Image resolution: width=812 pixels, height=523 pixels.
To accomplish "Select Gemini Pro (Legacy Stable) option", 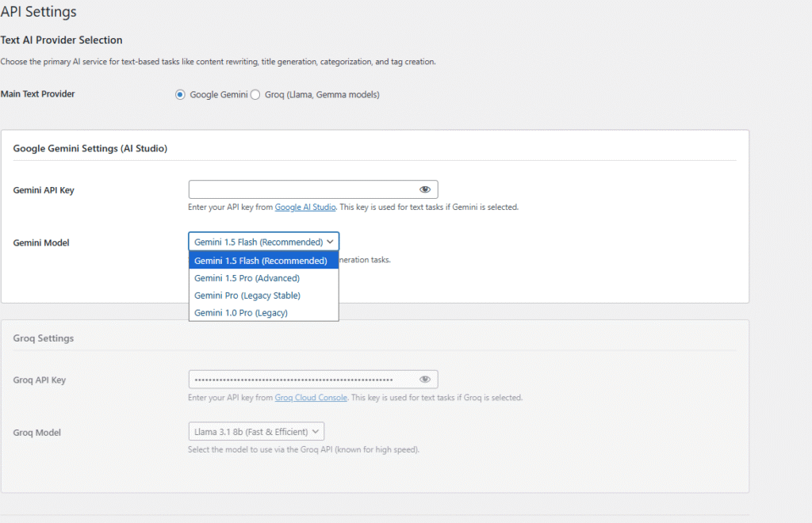I will [247, 295].
